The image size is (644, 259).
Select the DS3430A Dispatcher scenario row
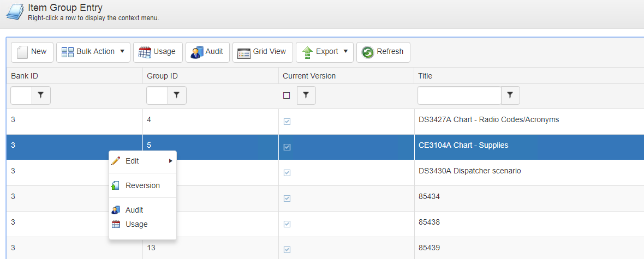tap(469, 171)
